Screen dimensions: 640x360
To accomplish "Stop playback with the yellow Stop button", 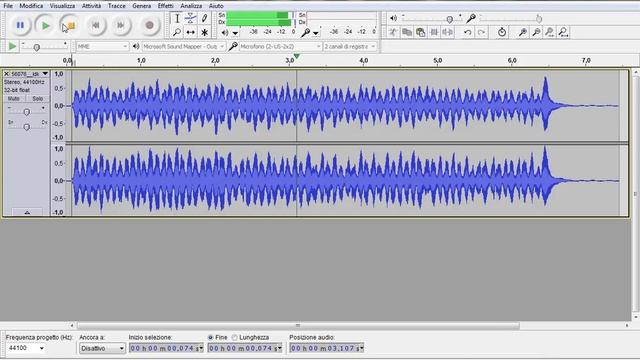I will click(70, 25).
